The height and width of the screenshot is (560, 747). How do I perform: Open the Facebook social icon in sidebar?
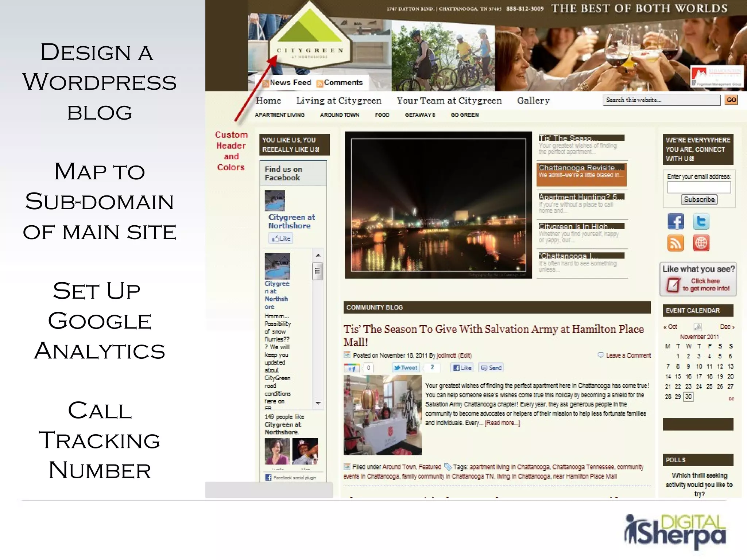tap(676, 221)
